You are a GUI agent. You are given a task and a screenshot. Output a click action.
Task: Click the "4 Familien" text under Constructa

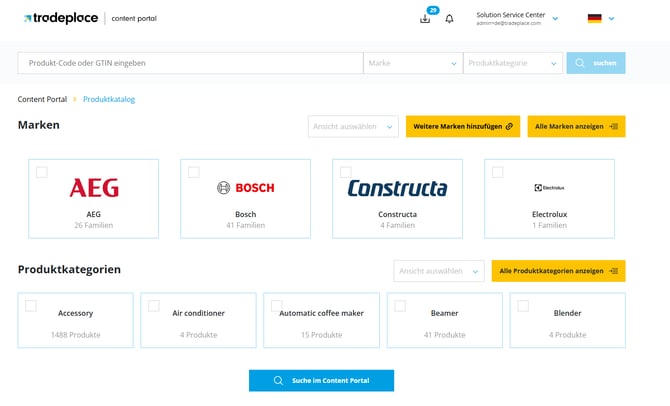[x=397, y=225]
